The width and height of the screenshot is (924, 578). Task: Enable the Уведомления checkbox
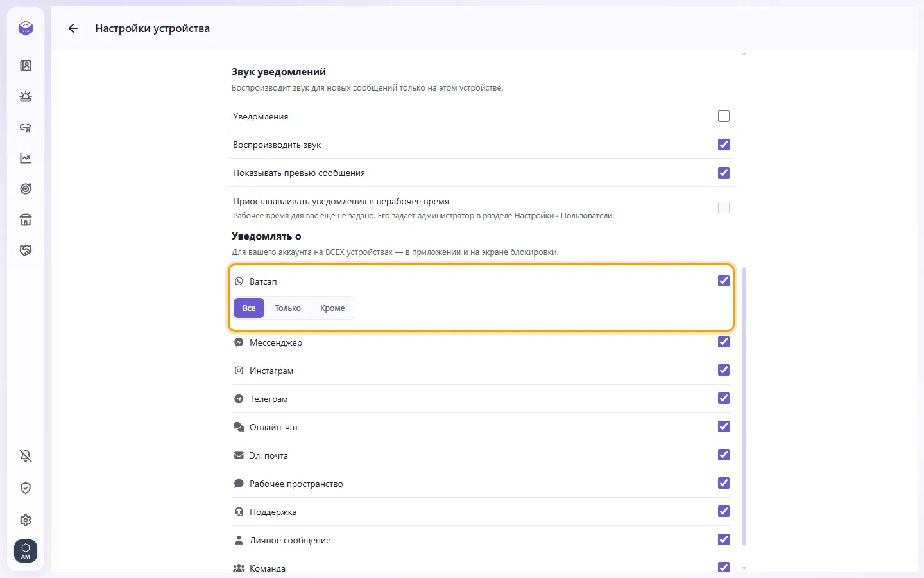(x=724, y=116)
